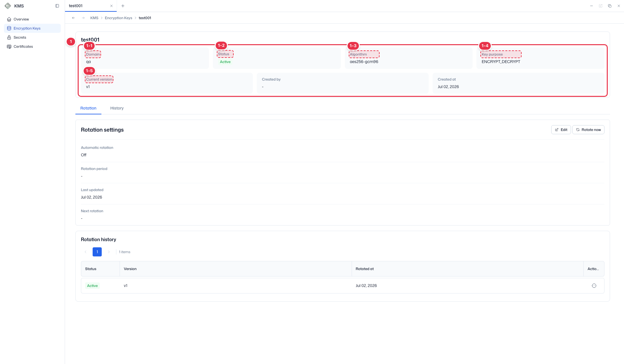Viewport: 624px width, 364px height.
Task: Click the Rotate now button
Action: coord(588,130)
